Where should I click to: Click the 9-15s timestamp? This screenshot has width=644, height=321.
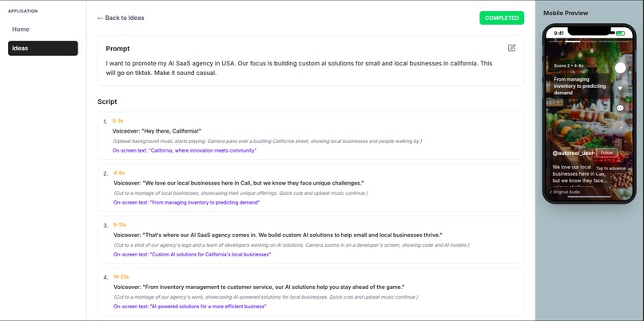120,224
